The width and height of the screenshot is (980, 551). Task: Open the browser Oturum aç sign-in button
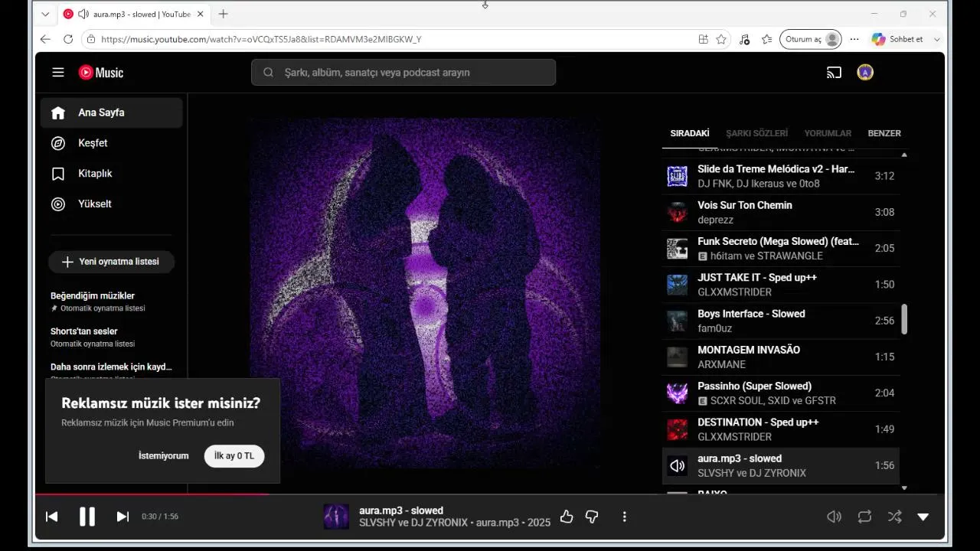[x=811, y=39]
